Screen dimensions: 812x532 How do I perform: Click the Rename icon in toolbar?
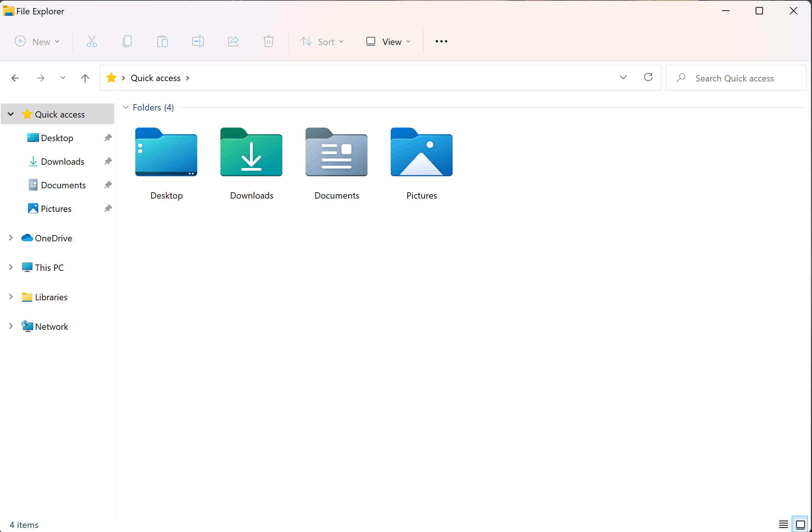(x=198, y=41)
